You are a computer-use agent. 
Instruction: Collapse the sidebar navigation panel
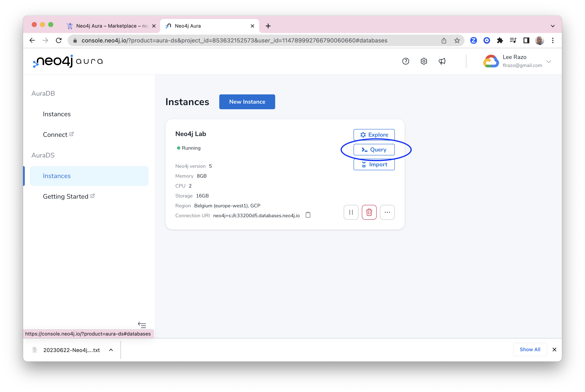142,325
